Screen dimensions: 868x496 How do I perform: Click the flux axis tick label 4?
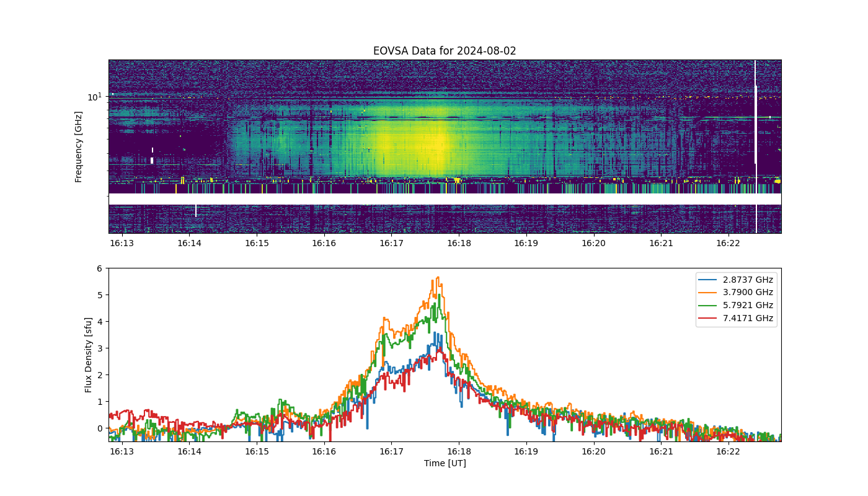[99, 322]
